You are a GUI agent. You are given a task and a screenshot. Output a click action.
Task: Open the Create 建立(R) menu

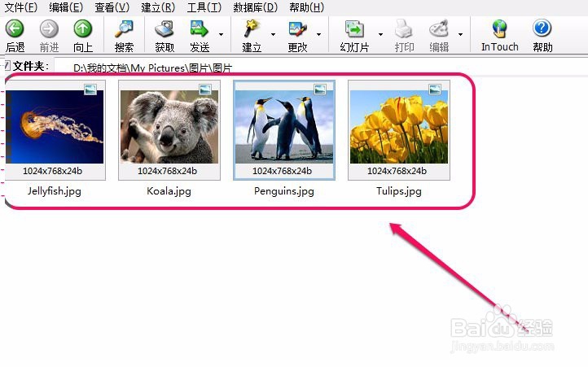[x=158, y=7]
